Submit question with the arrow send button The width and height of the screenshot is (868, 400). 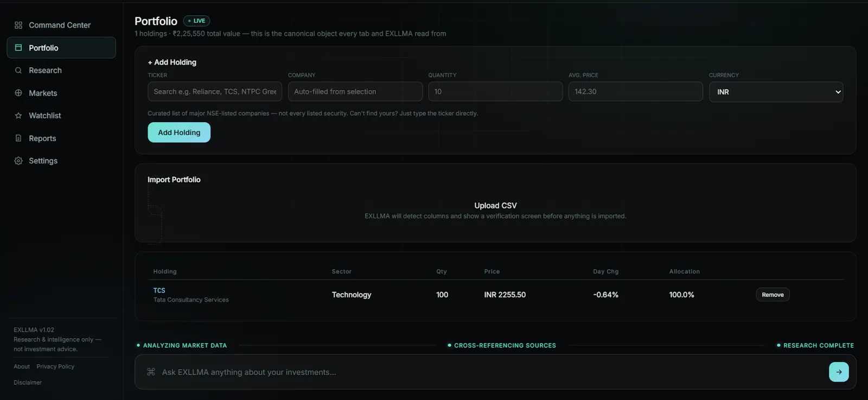[839, 372]
